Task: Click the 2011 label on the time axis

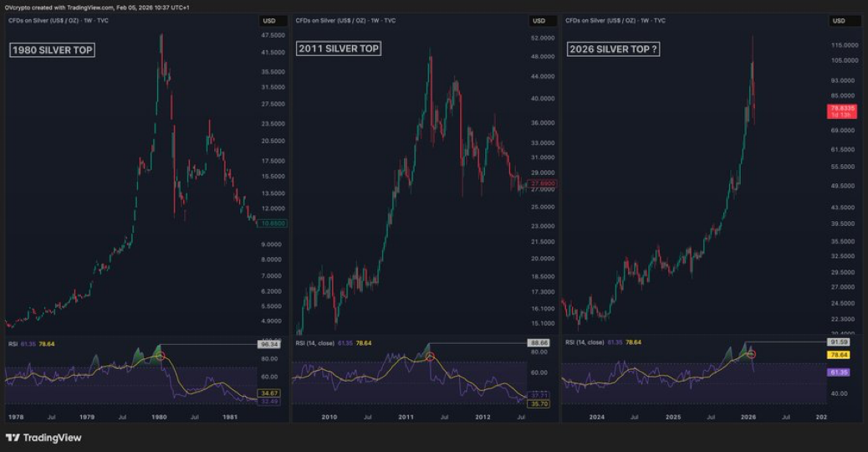Action: (x=406, y=417)
